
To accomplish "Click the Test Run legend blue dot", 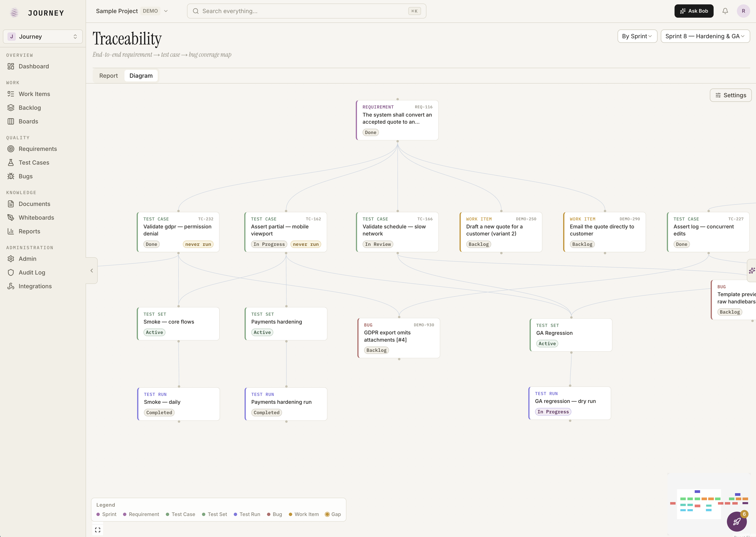I will tap(235, 514).
